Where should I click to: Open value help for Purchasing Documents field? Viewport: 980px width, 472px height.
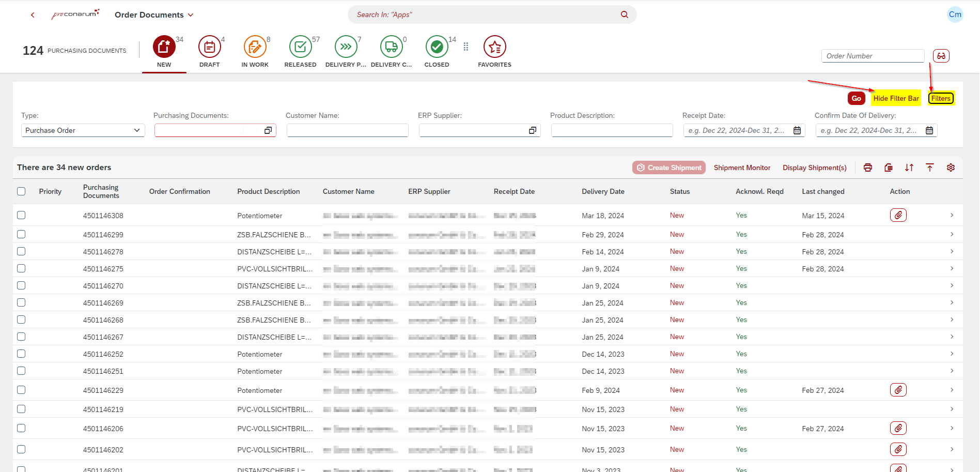coord(268,130)
